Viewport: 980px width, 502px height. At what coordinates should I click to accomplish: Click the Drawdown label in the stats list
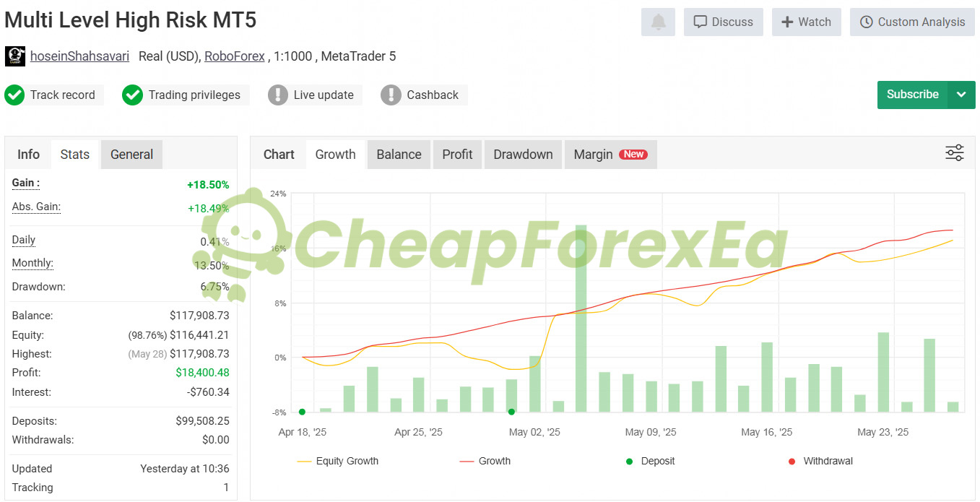(39, 287)
